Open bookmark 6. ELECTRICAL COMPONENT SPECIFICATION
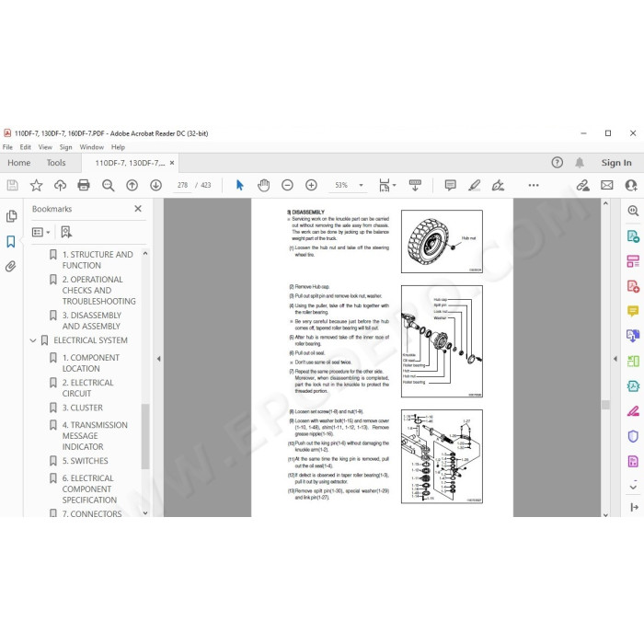The height and width of the screenshot is (644, 644). pos(89,489)
